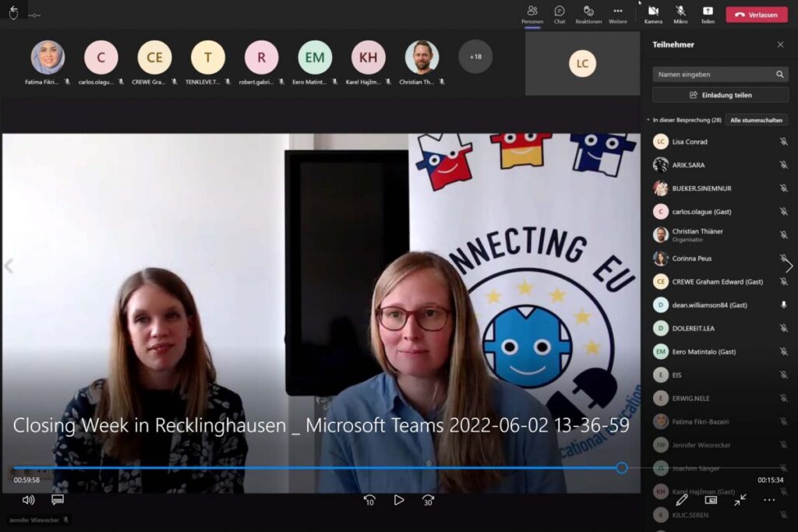
Task: Click Alle stummschalten
Action: [x=756, y=120]
